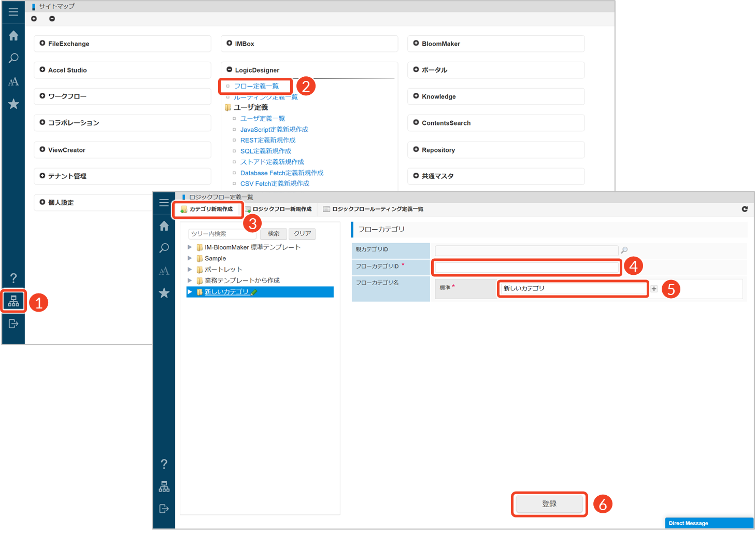Click the collapse all minus icon under the sitemap title
This screenshot has height=533, width=756.
coord(52,19)
